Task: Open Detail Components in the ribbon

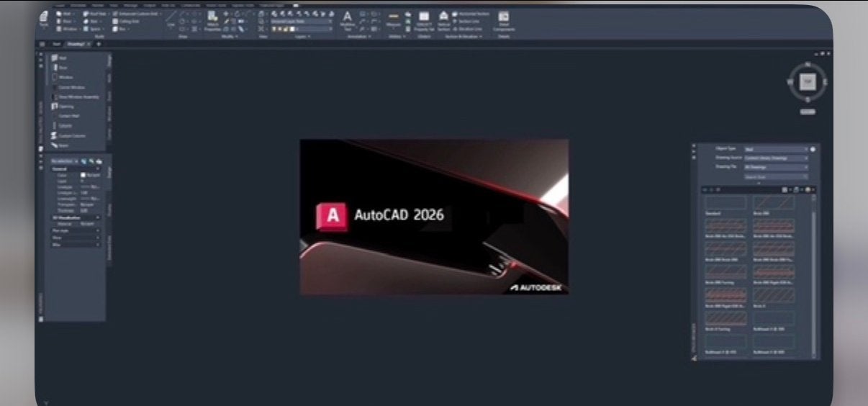Action: (504, 22)
